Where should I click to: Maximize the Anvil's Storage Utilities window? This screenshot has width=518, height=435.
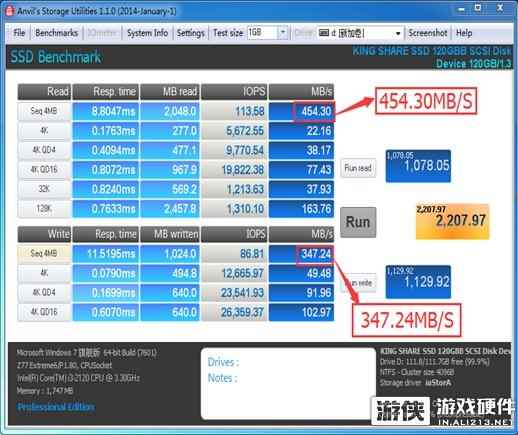tap(478, 8)
